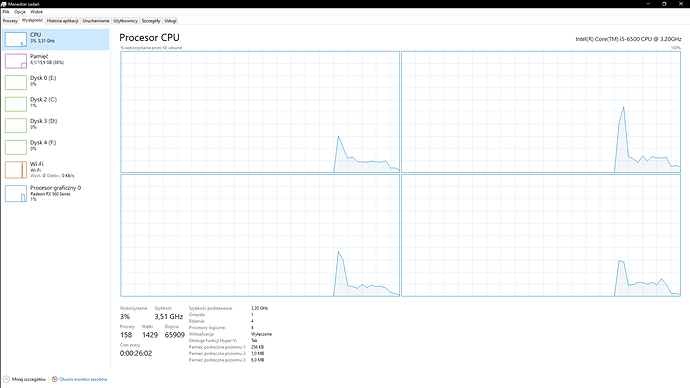
Task: Open the Otwórz monitor zasobów link
Action: point(83,379)
